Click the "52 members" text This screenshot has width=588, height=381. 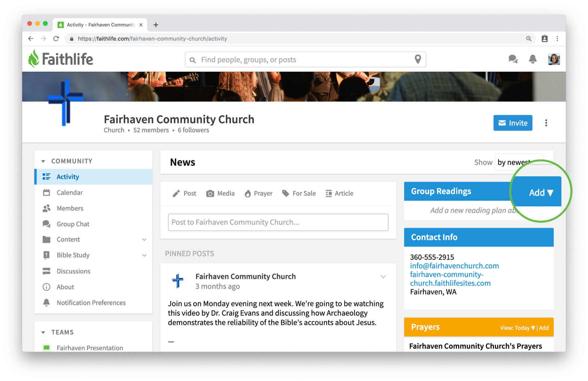pyautogui.click(x=151, y=130)
